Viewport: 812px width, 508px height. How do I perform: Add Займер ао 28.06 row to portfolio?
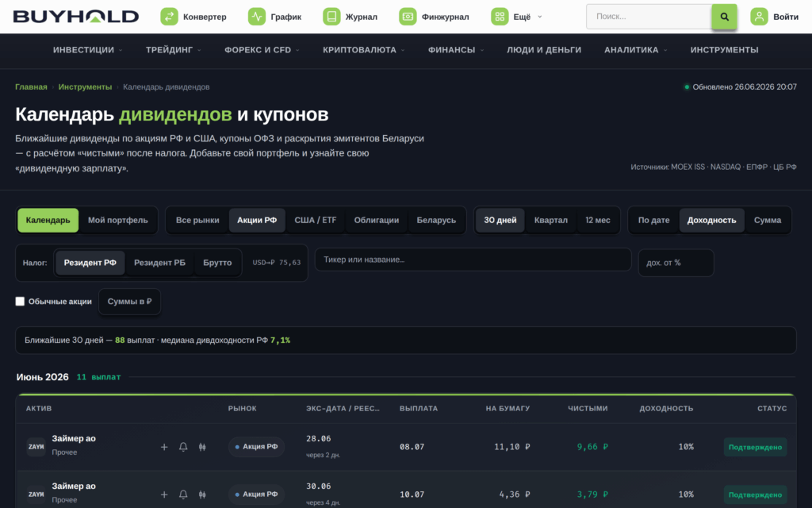(x=164, y=447)
